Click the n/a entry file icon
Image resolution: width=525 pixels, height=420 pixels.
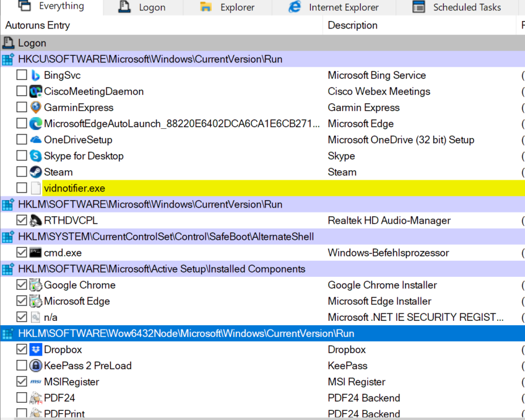pos(35,317)
